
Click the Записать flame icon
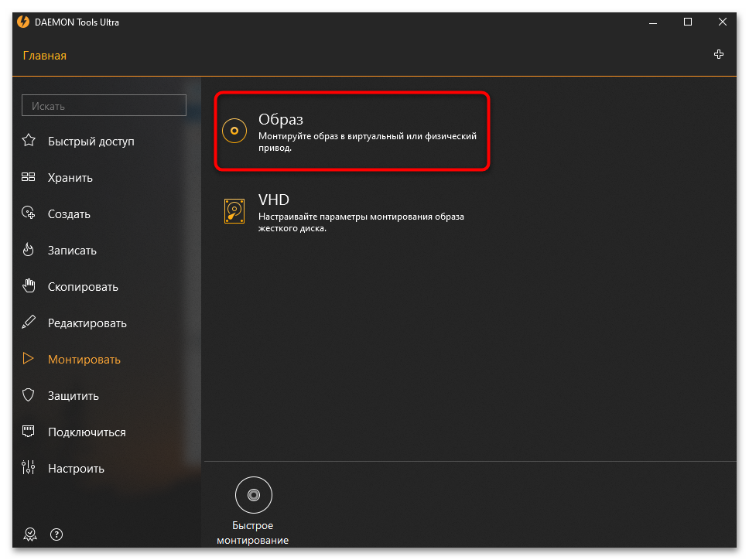tap(28, 249)
